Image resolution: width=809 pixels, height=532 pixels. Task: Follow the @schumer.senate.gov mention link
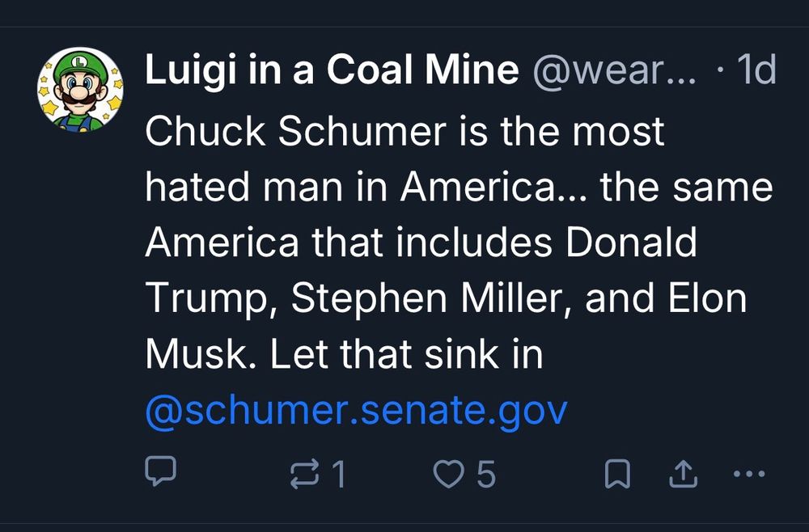coord(356,411)
